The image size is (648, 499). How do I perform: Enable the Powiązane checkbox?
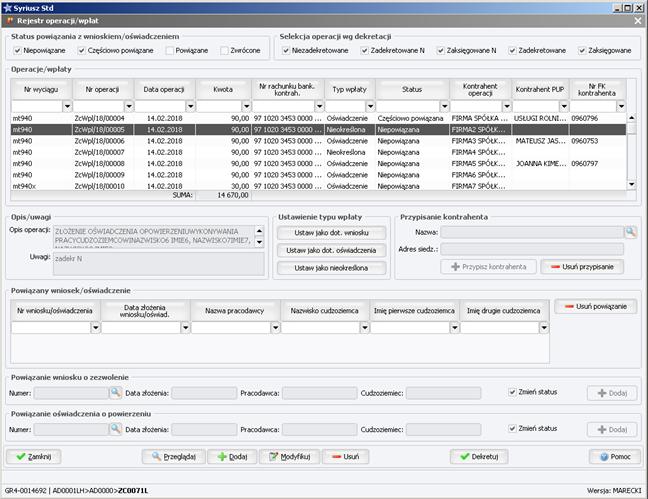click(169, 50)
